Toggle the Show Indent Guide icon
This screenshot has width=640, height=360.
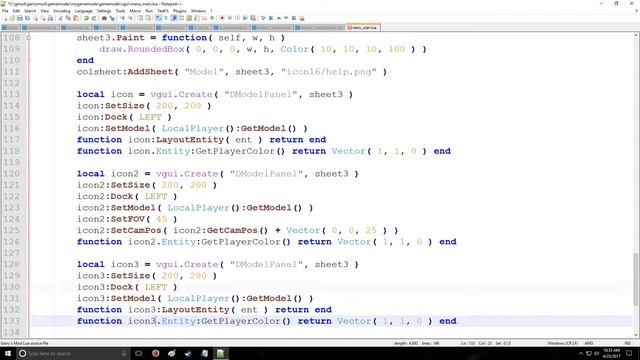[173, 18]
